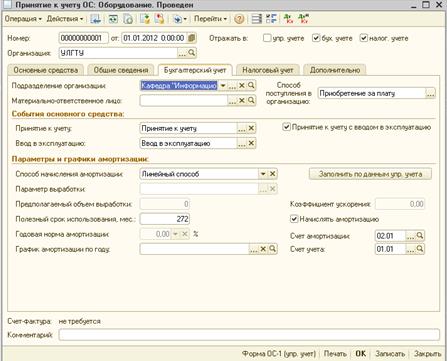Click the first toolbar icon after Действия
Image resolution: width=447 pixels, height=361 pixels.
(96, 19)
